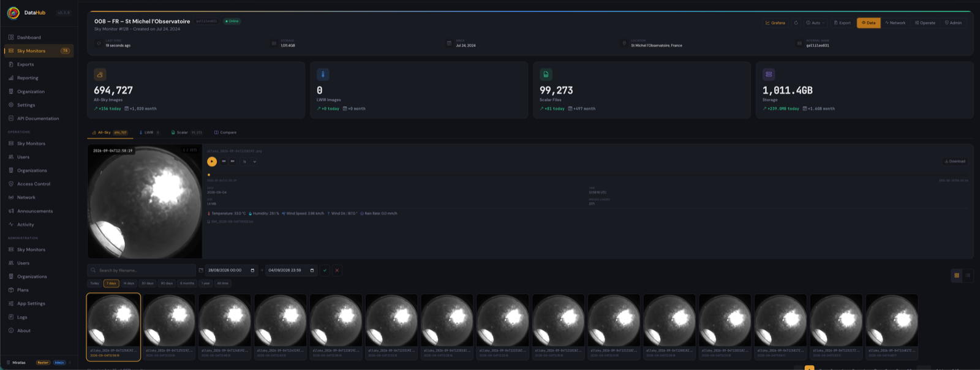Image resolution: width=980 pixels, height=370 pixels.
Task: Go to Organization in the top sidebar group
Action: pos(39,91)
